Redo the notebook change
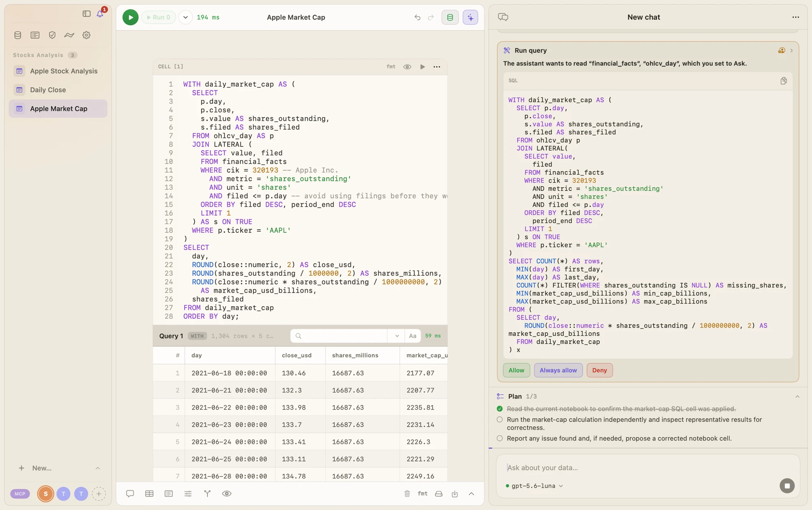Image resolution: width=812 pixels, height=510 pixels. (431, 17)
